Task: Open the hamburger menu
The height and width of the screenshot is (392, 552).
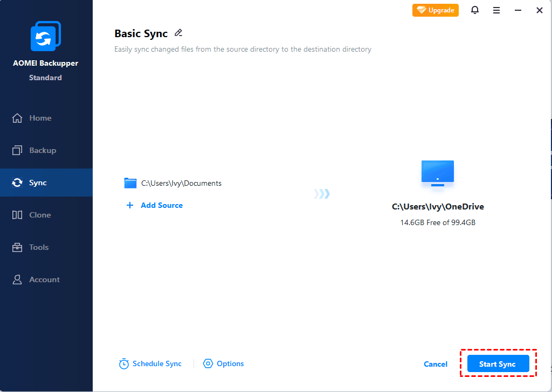Action: coord(496,10)
